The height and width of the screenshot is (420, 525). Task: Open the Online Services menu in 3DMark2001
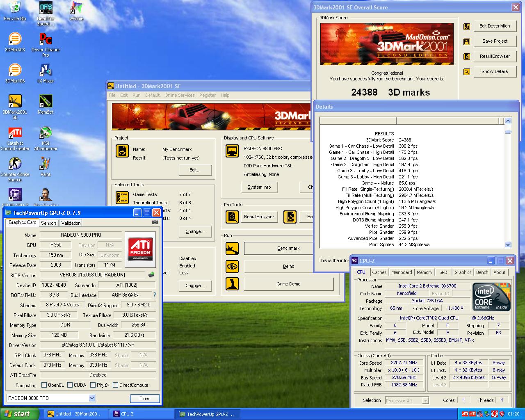click(x=180, y=95)
